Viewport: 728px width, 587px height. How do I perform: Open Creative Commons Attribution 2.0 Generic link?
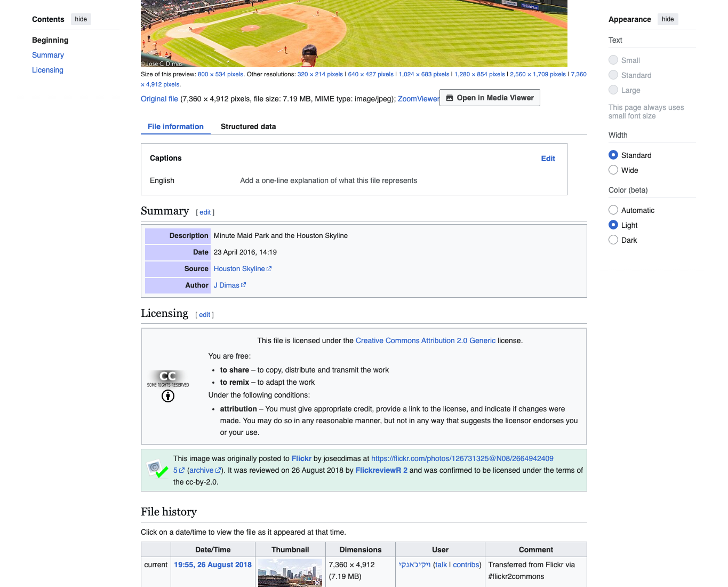point(426,340)
